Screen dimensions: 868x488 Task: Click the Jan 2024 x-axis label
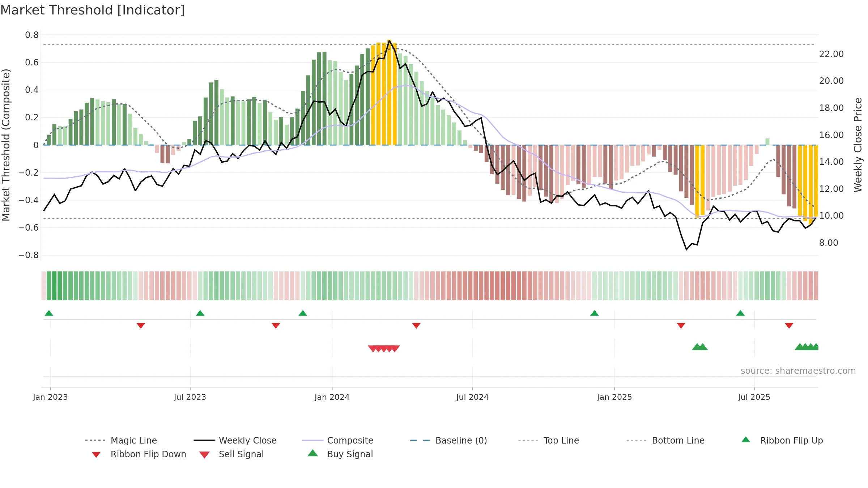[x=332, y=397]
